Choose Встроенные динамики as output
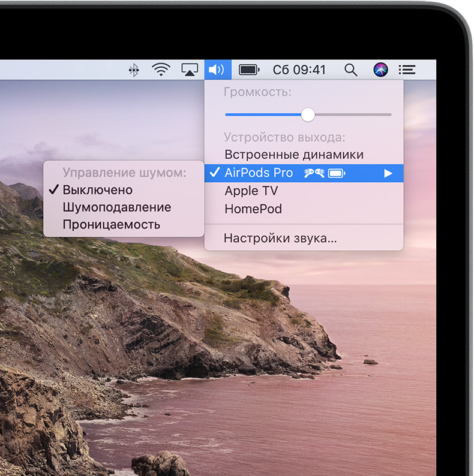Image resolution: width=474 pixels, height=476 pixels. [293, 155]
